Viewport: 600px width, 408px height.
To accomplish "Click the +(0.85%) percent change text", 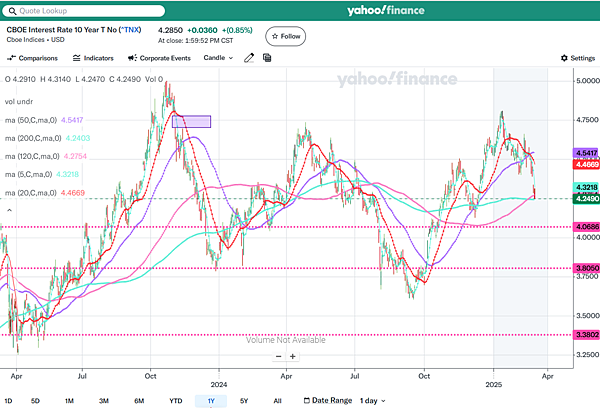I will 237,30.
